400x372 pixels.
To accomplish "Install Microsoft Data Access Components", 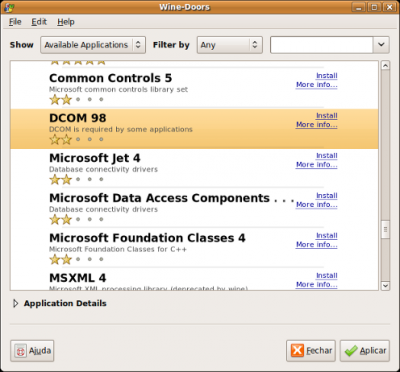I will pos(327,196).
